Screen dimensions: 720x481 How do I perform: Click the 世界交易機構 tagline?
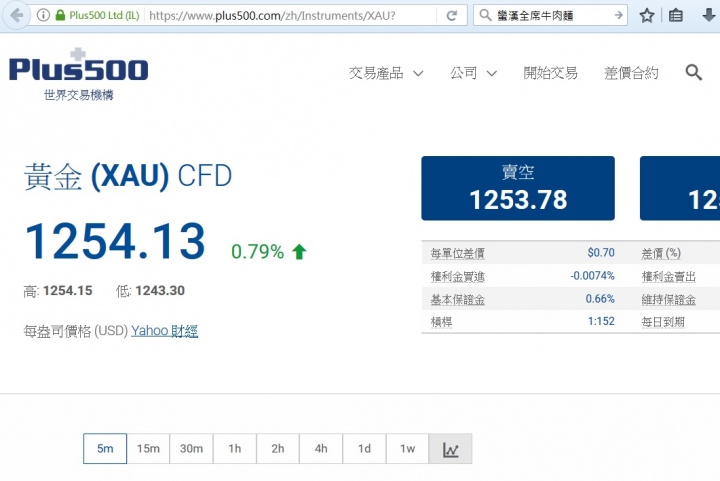point(79,95)
